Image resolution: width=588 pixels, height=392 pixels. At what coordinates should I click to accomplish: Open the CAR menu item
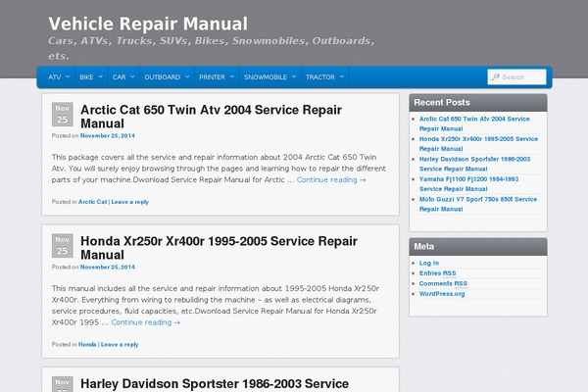(120, 76)
